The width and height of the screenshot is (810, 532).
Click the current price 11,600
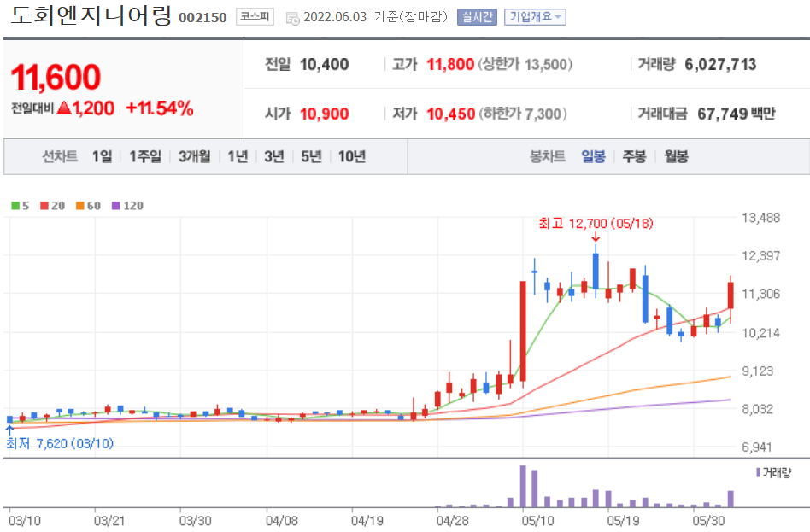tap(56, 78)
